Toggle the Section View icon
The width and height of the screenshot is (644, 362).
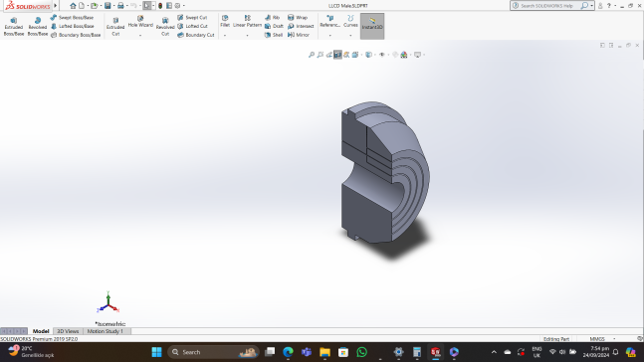(x=337, y=55)
